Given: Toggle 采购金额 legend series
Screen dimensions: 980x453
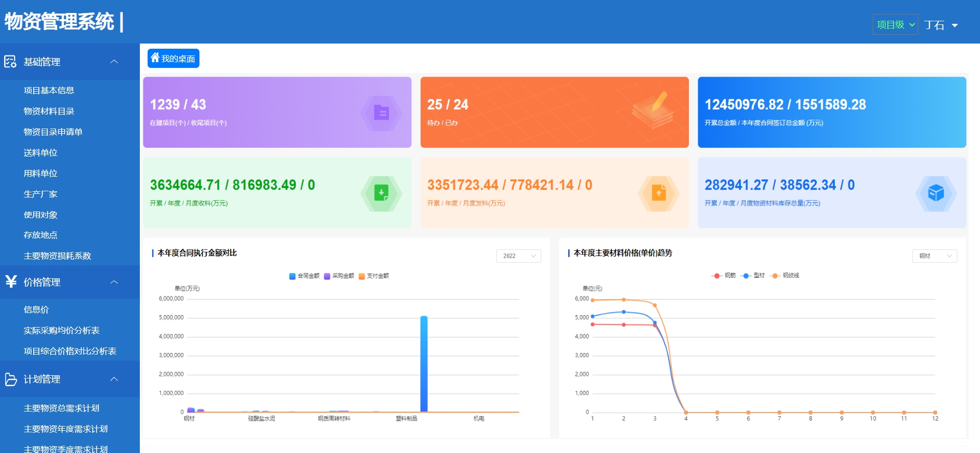Looking at the screenshot, I should [x=339, y=276].
